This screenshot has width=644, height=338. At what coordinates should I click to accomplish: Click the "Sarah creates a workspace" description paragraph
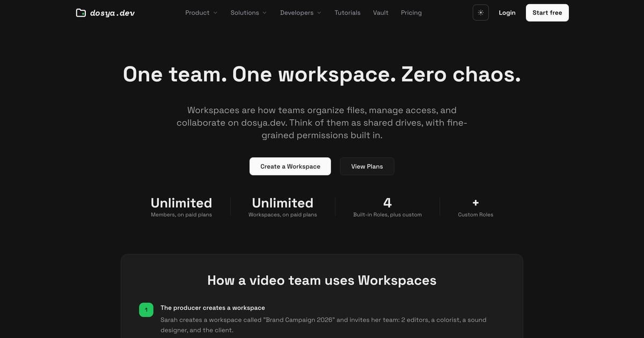click(324, 325)
